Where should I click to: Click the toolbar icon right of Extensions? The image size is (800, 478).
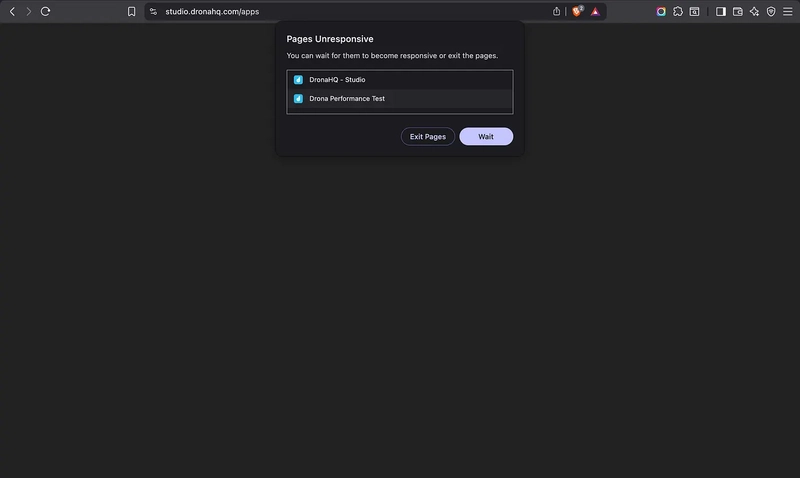pos(694,11)
